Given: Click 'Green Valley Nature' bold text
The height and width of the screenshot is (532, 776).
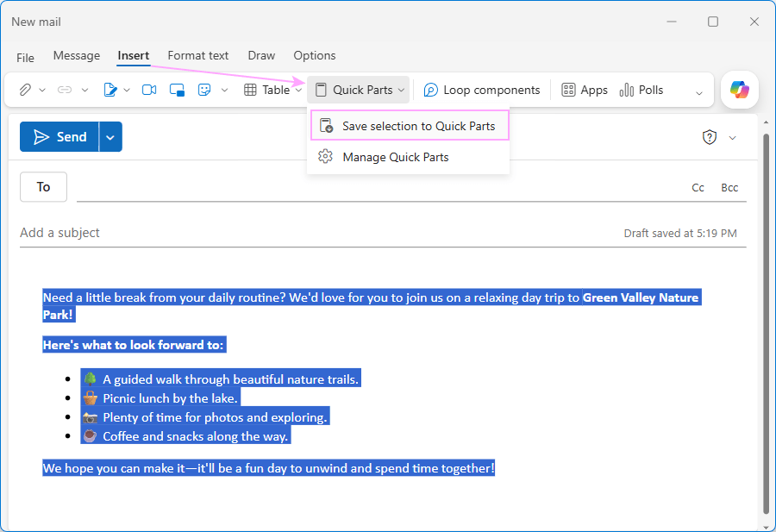Looking at the screenshot, I should pyautogui.click(x=641, y=297).
